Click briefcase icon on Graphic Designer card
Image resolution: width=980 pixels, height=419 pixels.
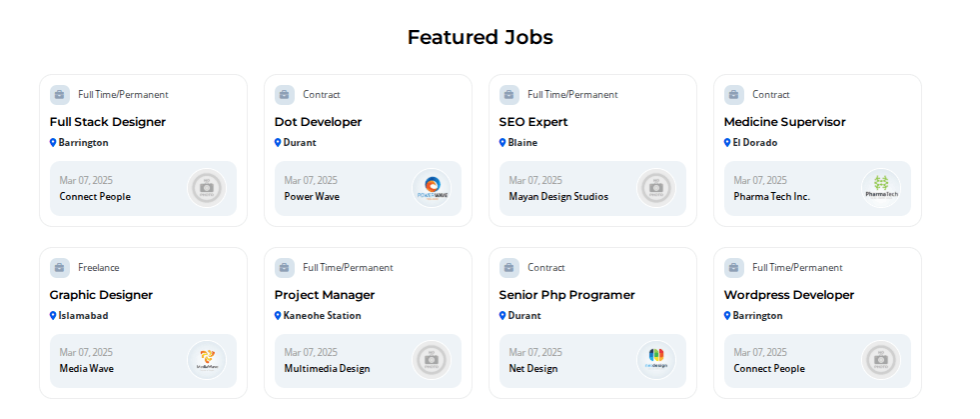click(x=60, y=268)
